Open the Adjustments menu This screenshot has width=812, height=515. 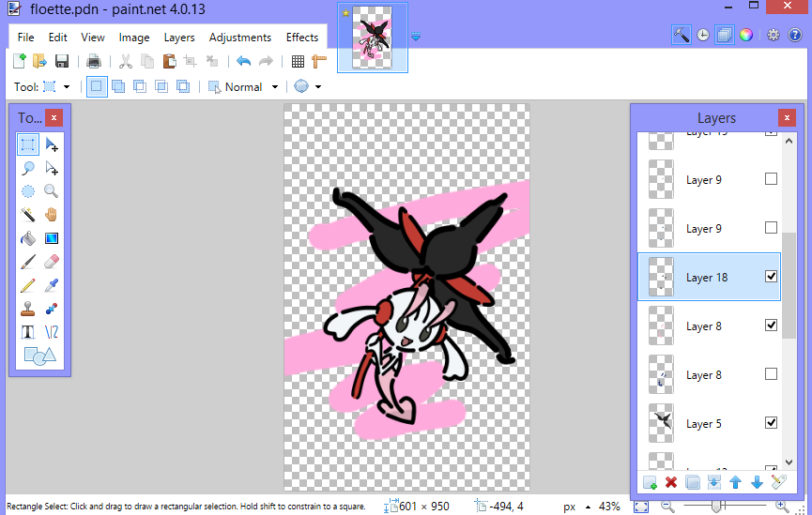239,38
